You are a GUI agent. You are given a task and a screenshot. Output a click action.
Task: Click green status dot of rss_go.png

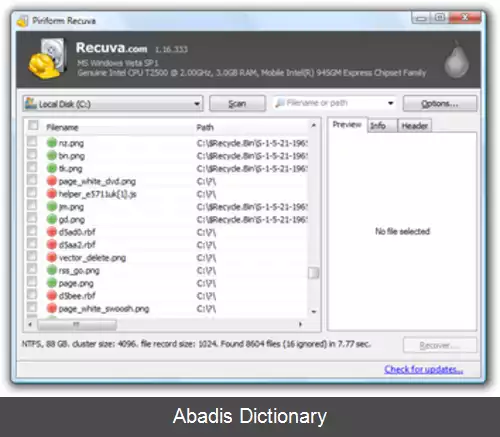(x=52, y=270)
